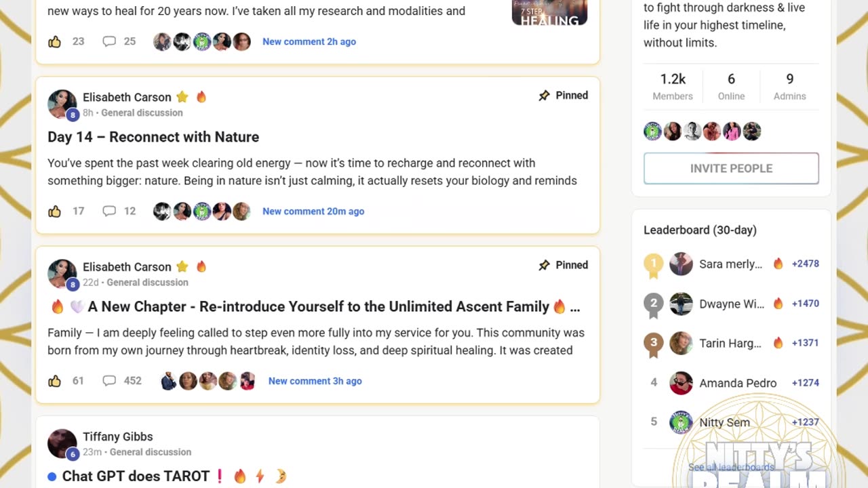This screenshot has width=868, height=488.
Task: Open the 'New comment 20m ago' link
Action: (x=313, y=211)
